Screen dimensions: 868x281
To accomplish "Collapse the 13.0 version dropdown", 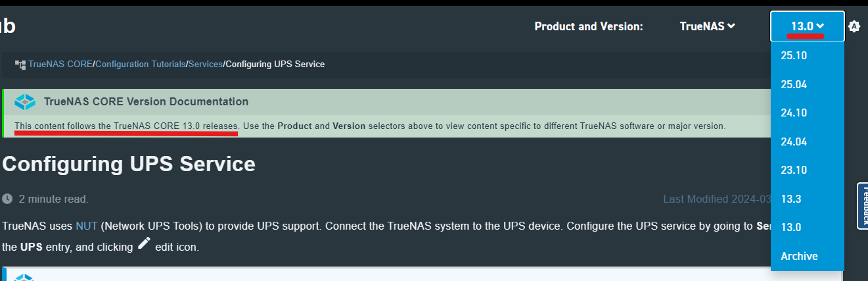I will tap(808, 26).
